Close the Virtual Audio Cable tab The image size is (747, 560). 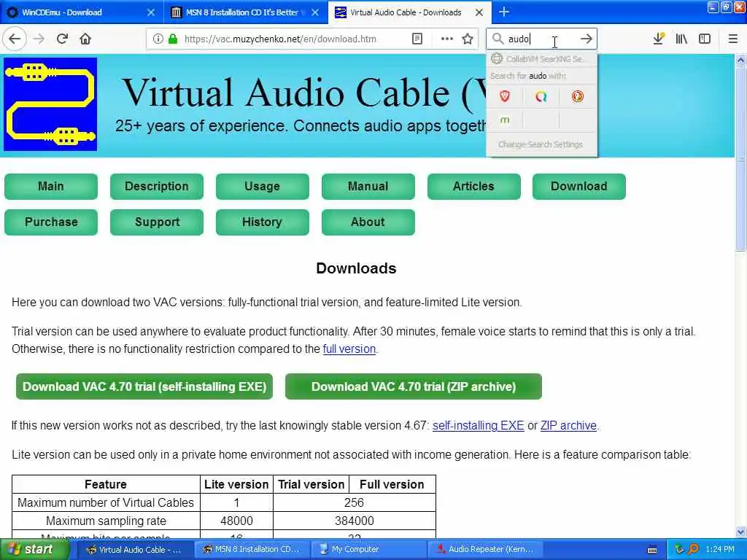[x=479, y=12]
